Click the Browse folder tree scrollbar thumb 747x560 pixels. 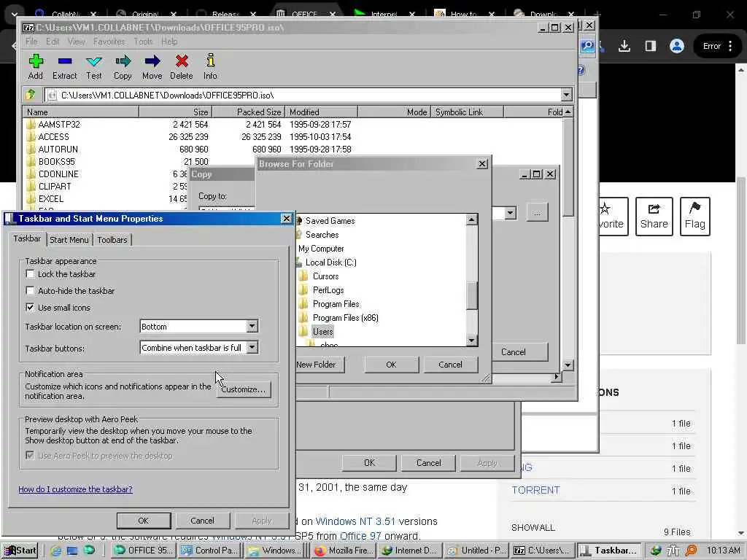(472, 296)
